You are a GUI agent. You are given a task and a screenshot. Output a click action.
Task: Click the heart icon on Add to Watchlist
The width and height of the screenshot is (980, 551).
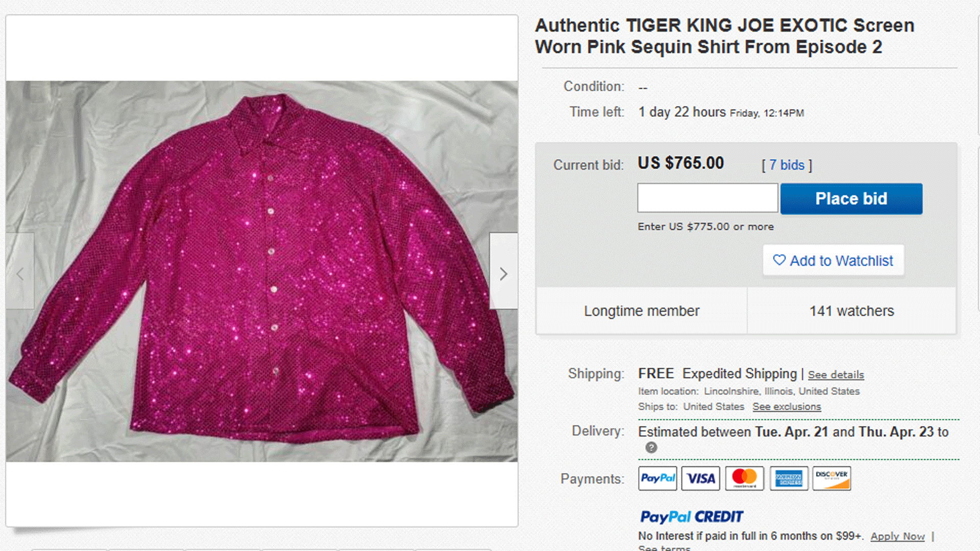pos(779,260)
